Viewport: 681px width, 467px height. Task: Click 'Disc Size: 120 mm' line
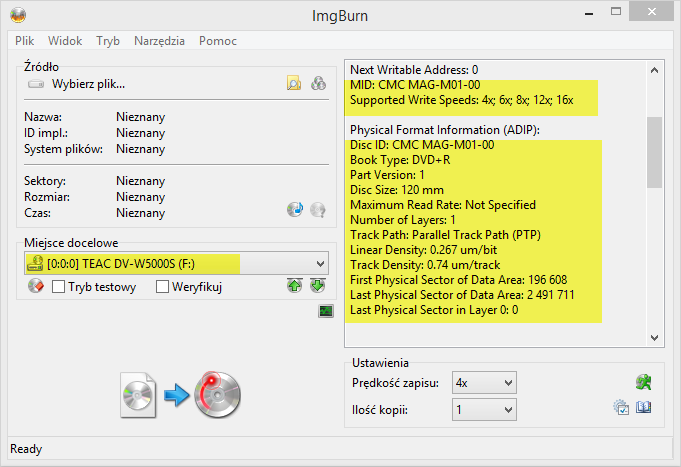[x=397, y=190]
